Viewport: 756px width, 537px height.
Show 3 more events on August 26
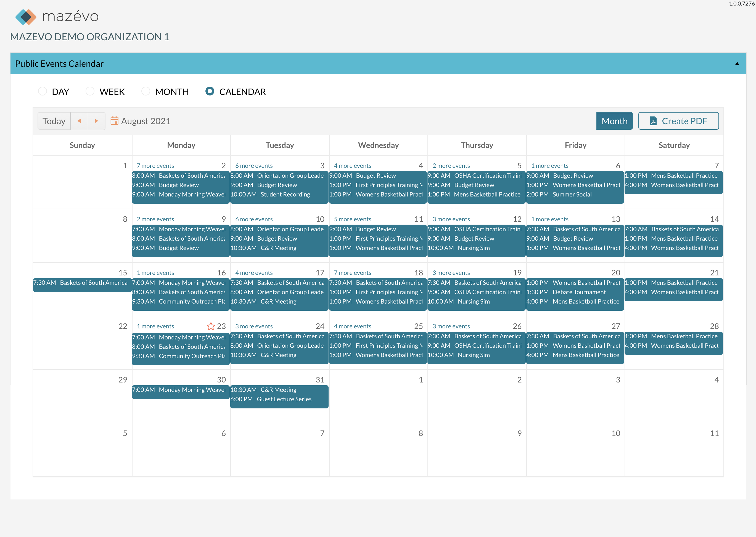click(x=451, y=326)
